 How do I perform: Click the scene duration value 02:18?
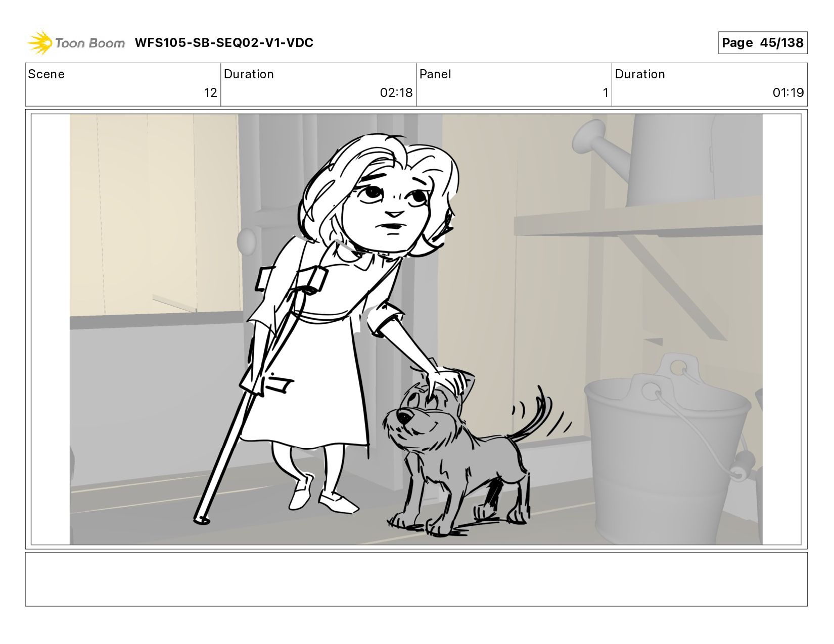396,93
